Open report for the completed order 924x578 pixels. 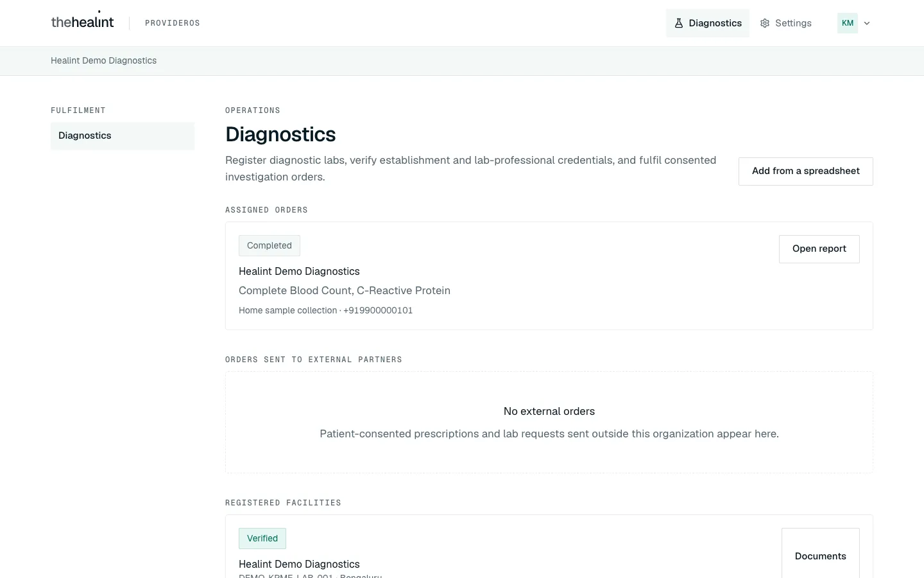click(819, 249)
